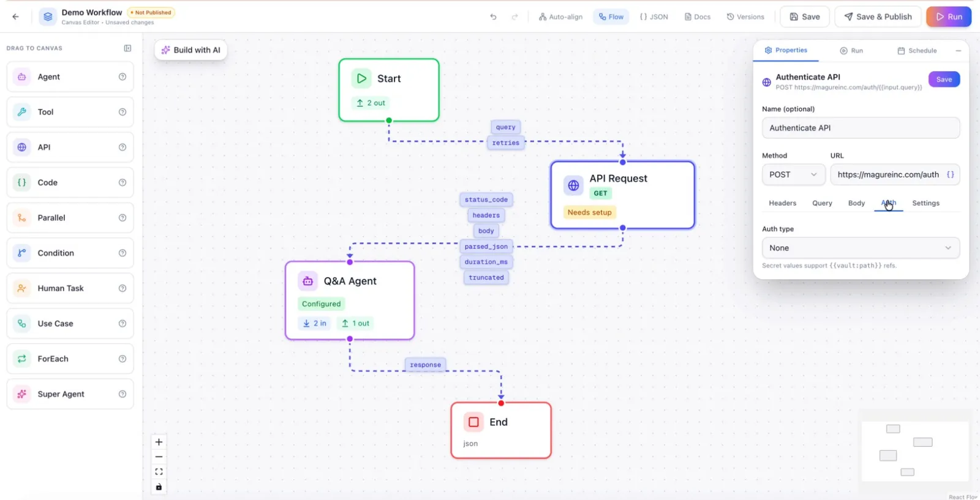Click the canvas minimap
The width and height of the screenshot is (980, 500).
point(915,450)
